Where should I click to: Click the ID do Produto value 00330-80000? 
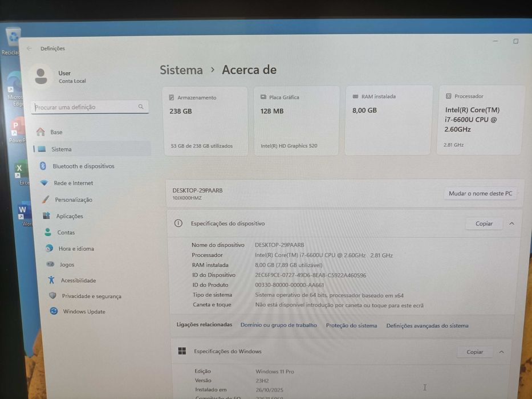pos(290,285)
